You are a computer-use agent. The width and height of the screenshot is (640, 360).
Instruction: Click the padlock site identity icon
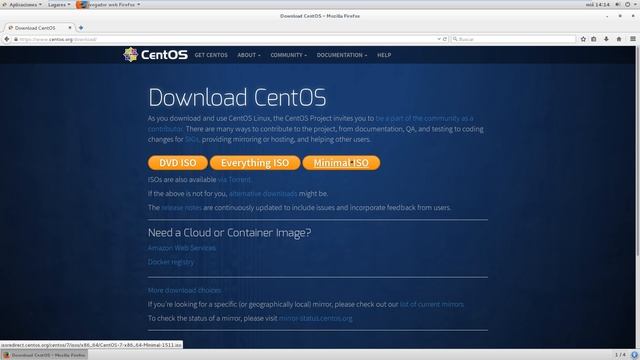point(16,39)
